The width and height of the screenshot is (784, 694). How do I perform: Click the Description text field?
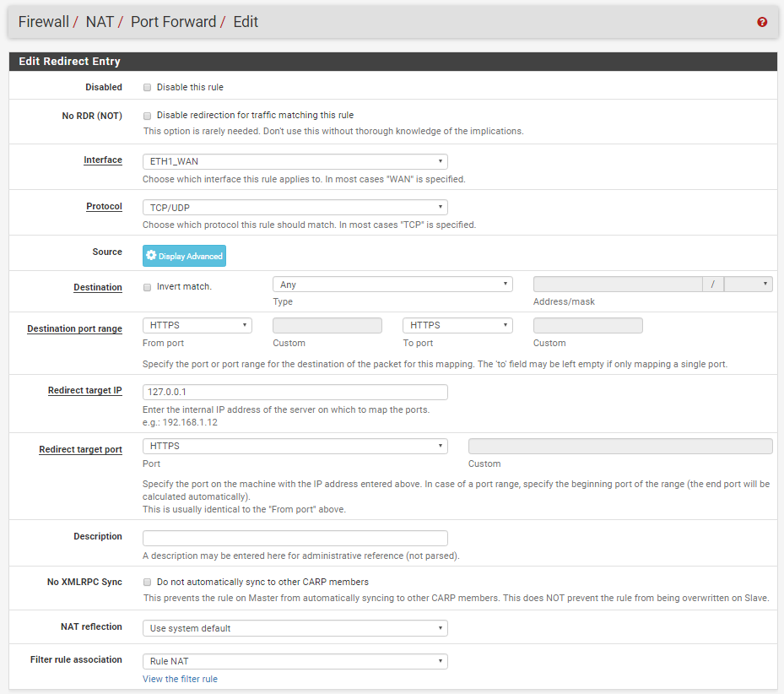[295, 538]
